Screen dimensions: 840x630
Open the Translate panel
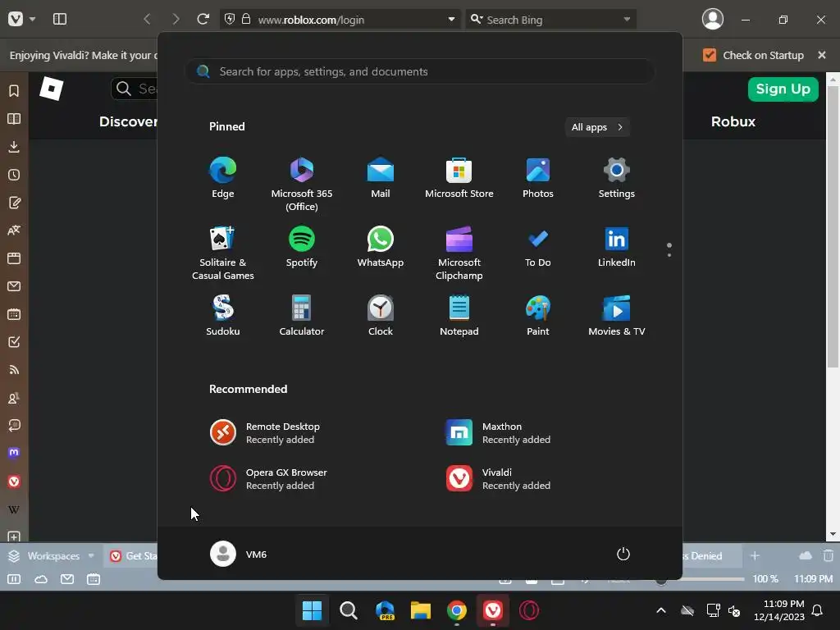pyautogui.click(x=14, y=231)
